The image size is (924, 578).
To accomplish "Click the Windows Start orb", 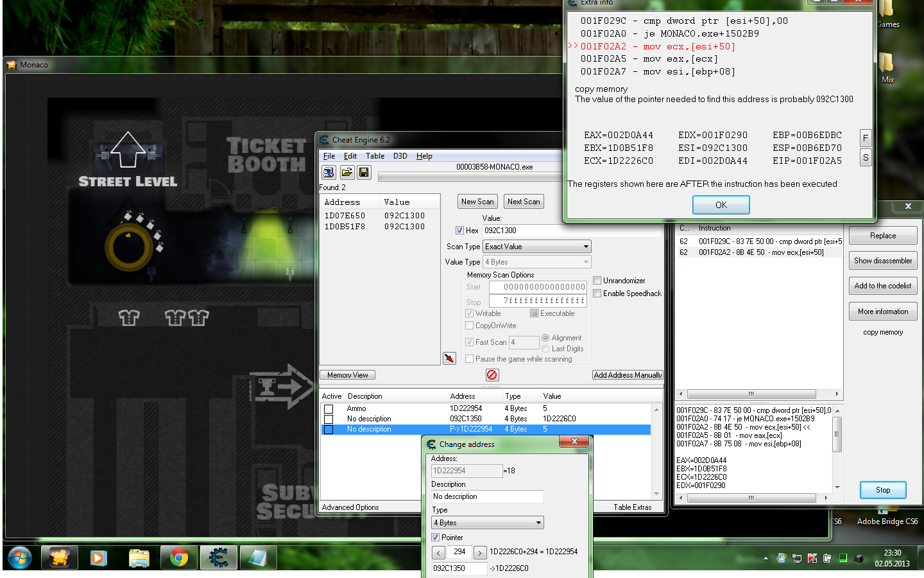I will coord(20,557).
